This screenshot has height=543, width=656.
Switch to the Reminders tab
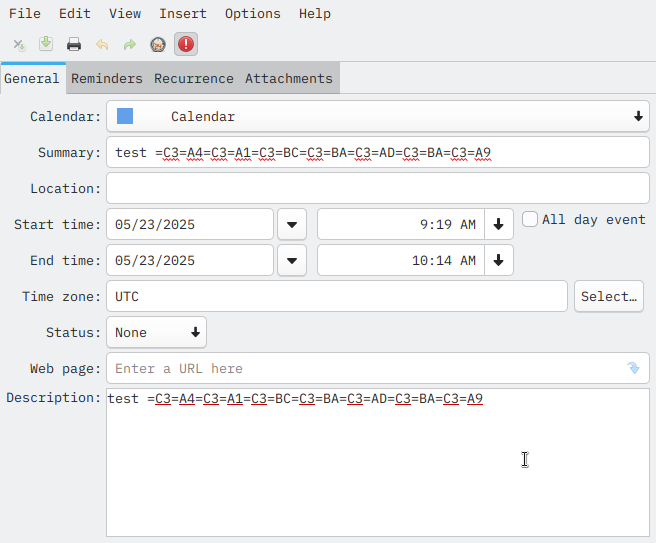(107, 78)
